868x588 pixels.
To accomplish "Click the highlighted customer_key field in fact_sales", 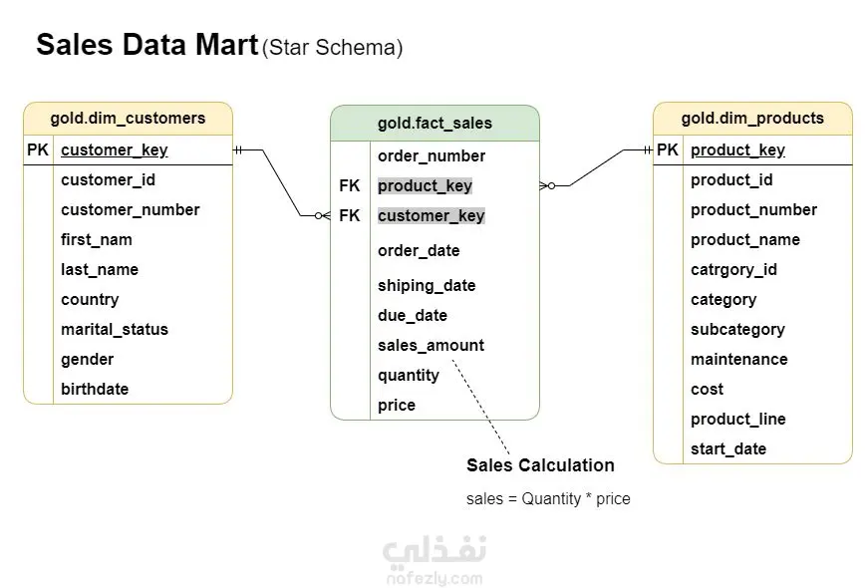I will [x=431, y=216].
